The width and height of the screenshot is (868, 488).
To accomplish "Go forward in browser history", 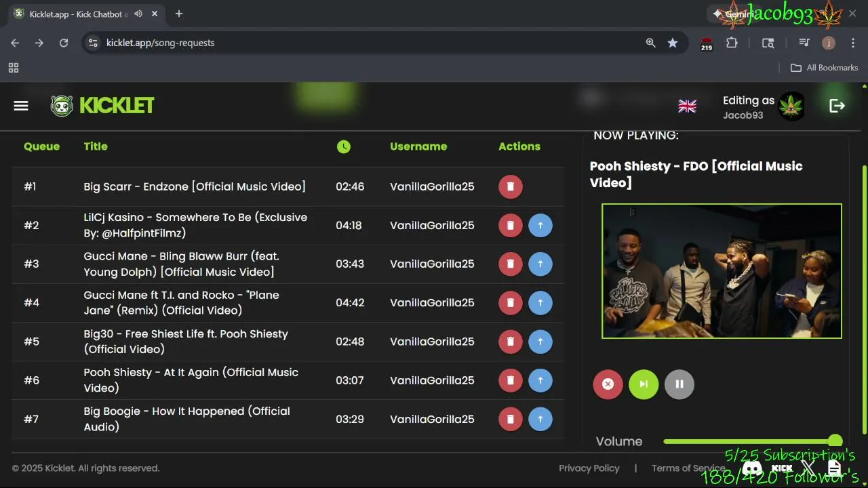I will [x=39, y=43].
